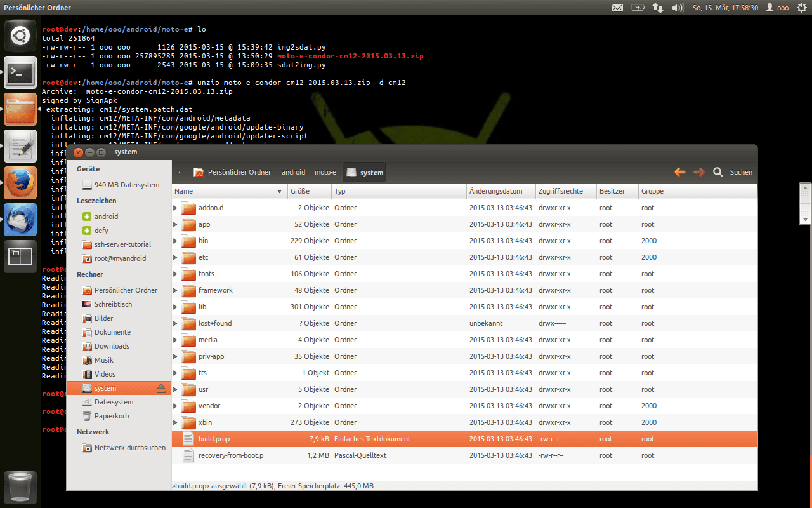
Task: Open Dokumente in the sidebar
Action: [x=107, y=332]
